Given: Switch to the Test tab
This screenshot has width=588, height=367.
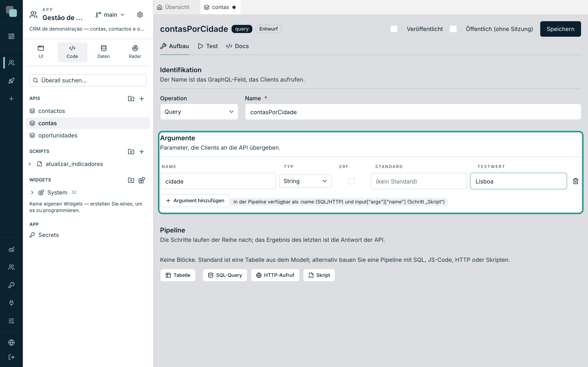Looking at the screenshot, I should click(208, 46).
